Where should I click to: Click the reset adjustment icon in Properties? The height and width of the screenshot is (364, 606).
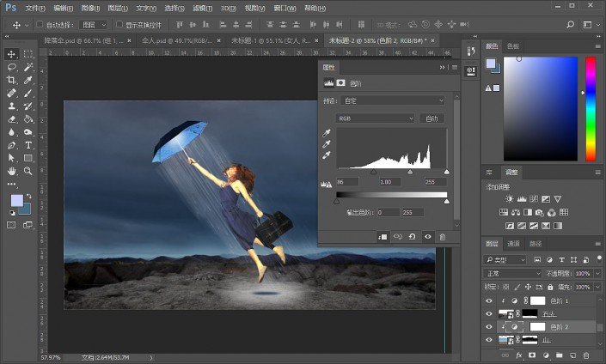point(413,236)
